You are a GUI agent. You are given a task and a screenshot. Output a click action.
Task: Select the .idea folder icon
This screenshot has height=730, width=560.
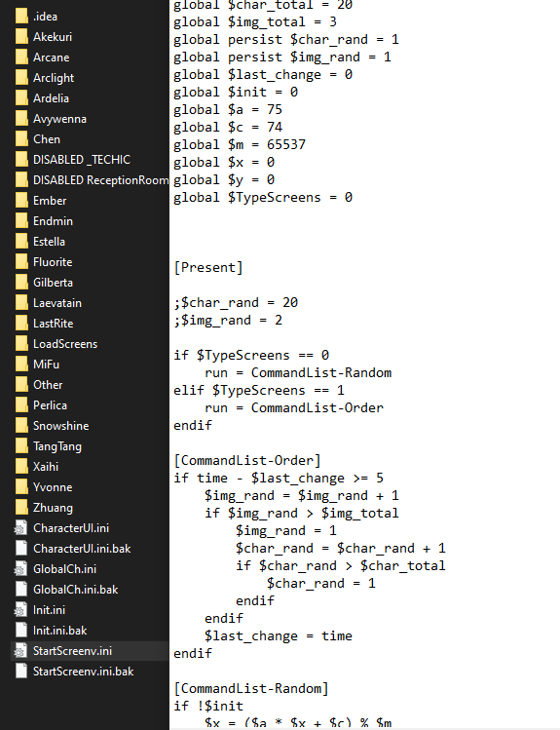tap(21, 17)
